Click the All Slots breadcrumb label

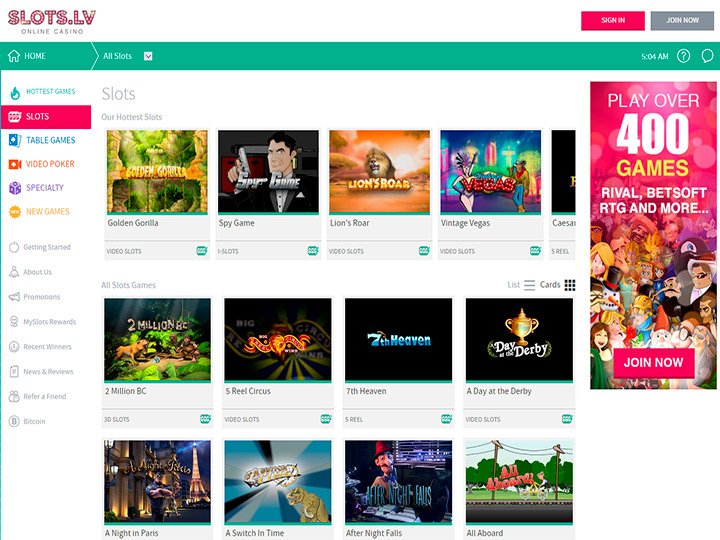tap(117, 56)
